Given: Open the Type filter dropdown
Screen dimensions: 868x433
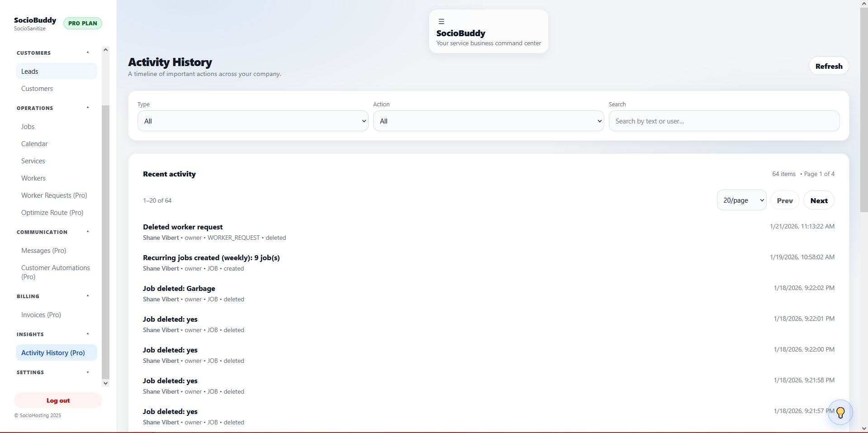Looking at the screenshot, I should point(252,121).
